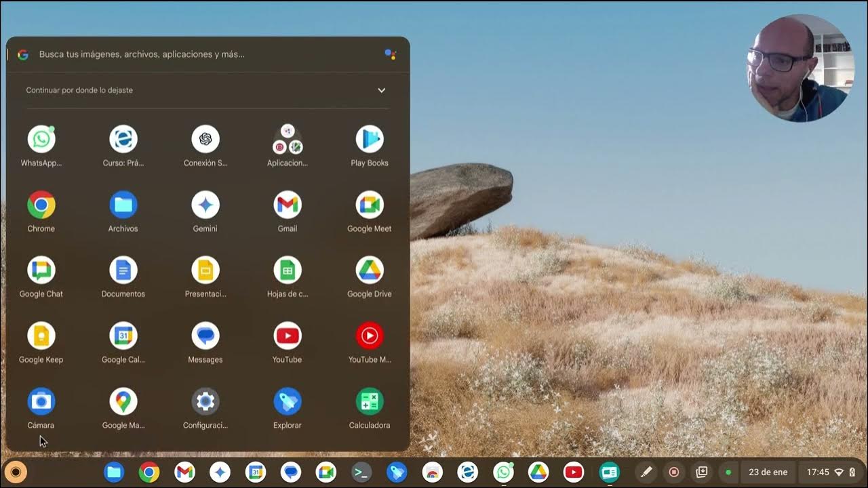Screen dimensions: 868x488
Task: Open Google Chat in the launcher
Action: (41, 270)
